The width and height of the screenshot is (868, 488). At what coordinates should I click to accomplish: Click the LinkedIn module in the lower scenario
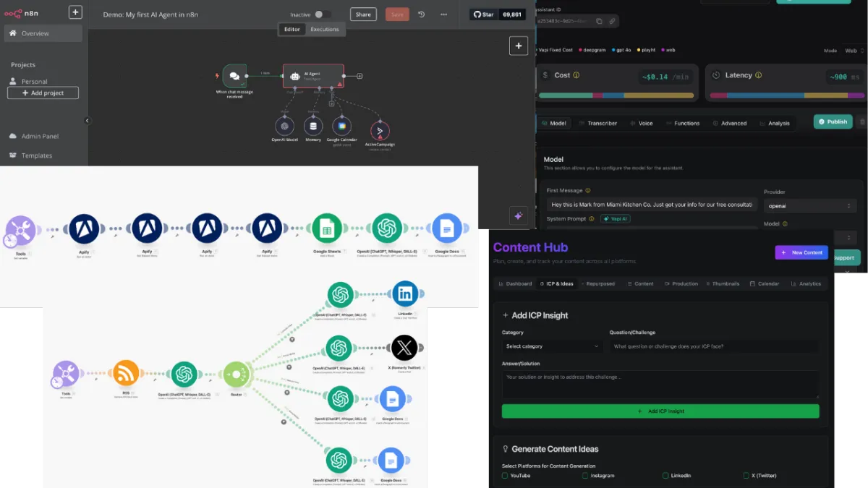click(404, 294)
